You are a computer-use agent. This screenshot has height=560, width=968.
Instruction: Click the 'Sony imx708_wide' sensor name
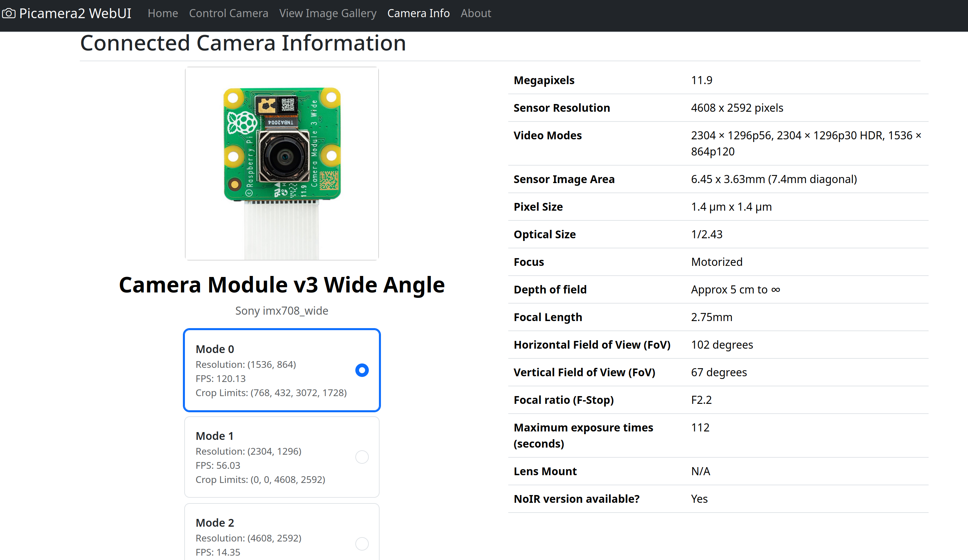(282, 311)
